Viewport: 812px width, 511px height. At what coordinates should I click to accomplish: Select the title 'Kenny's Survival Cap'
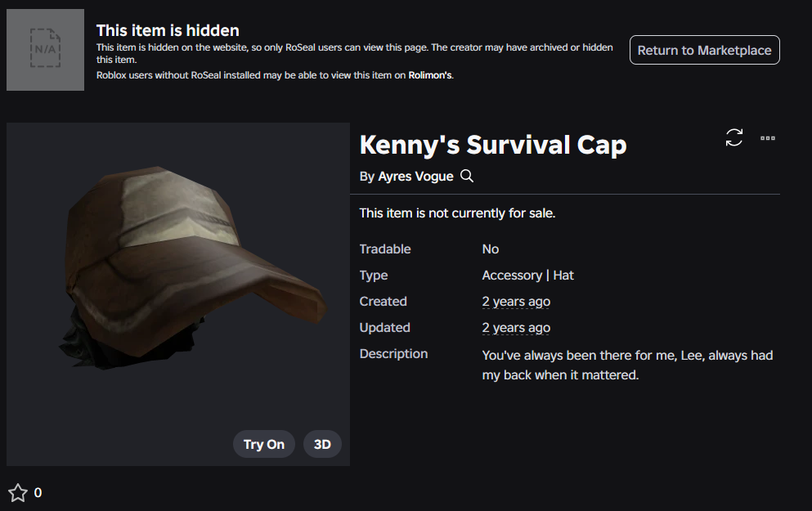493,145
